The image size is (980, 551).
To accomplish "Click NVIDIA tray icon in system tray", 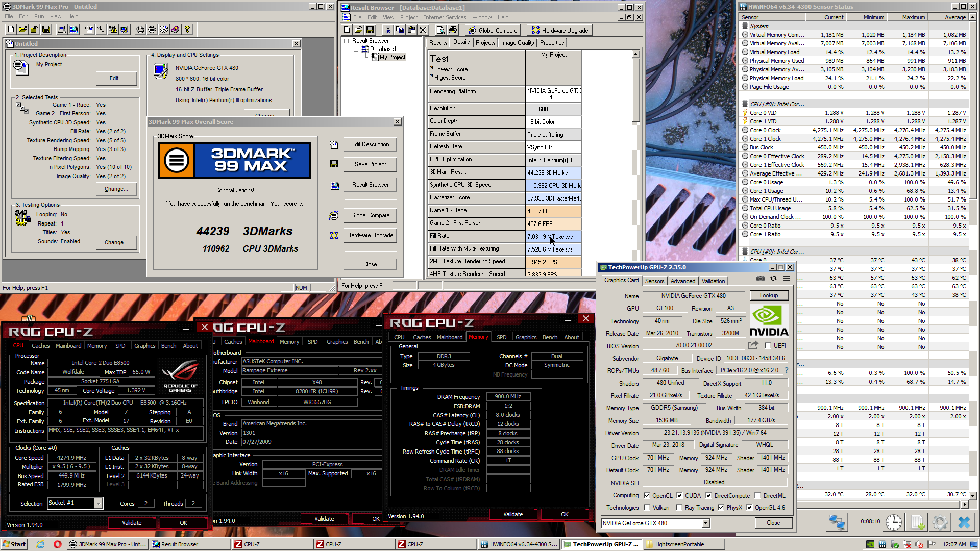I will pos(870,544).
